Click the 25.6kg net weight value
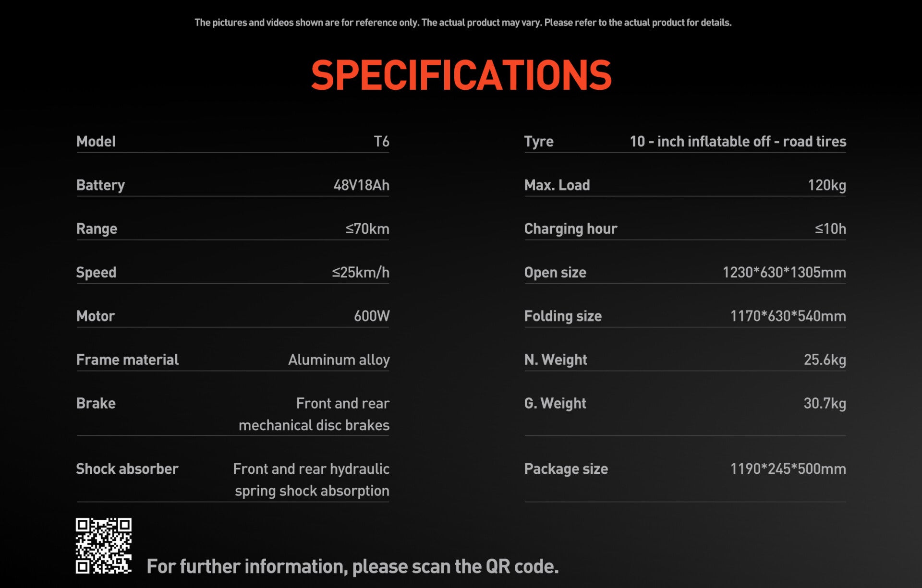 tap(825, 360)
